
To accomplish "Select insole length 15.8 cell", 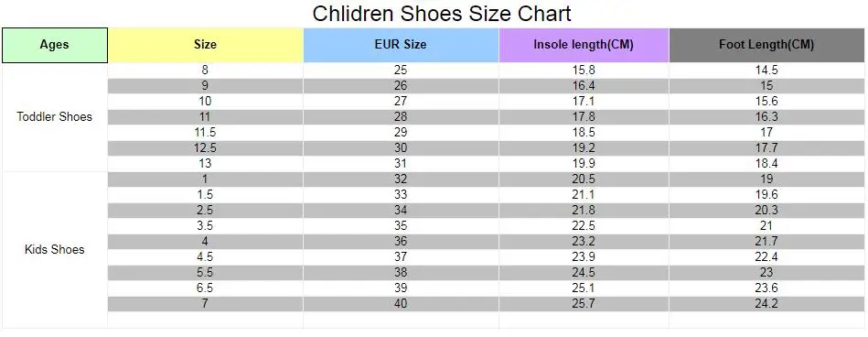I will click(584, 71).
